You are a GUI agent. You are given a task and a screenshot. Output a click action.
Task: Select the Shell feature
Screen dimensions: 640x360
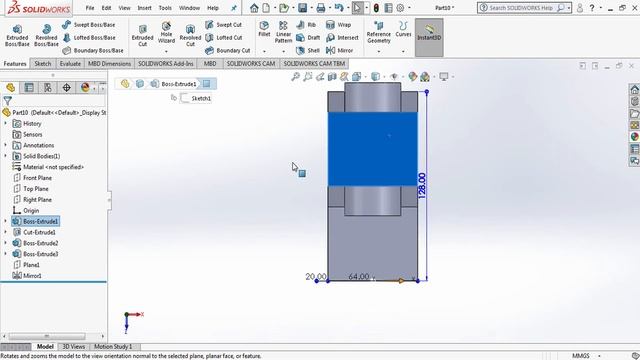[308, 51]
